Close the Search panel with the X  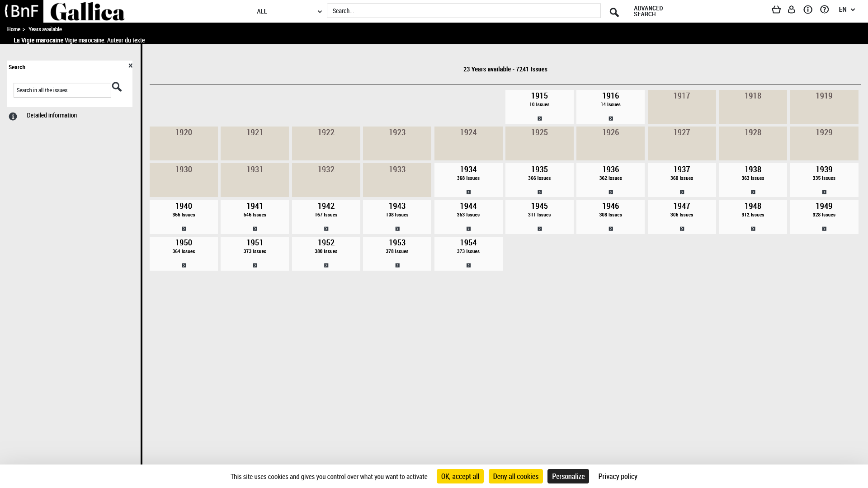(x=130, y=66)
